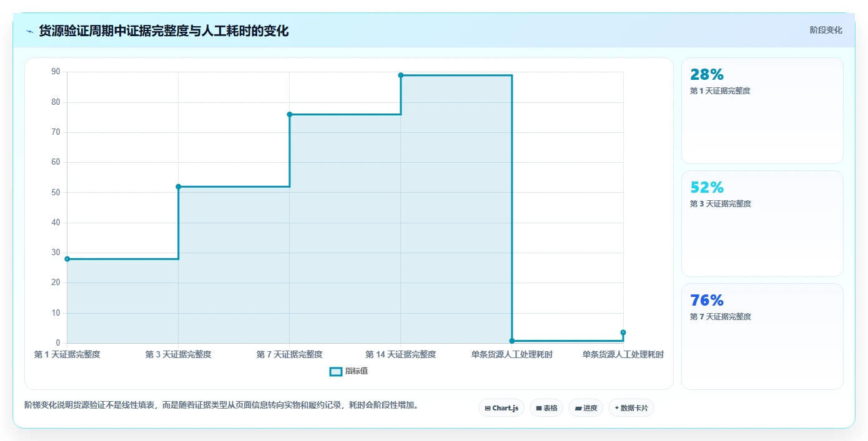
Task: Select the 28% value card
Action: pyautogui.click(x=762, y=111)
